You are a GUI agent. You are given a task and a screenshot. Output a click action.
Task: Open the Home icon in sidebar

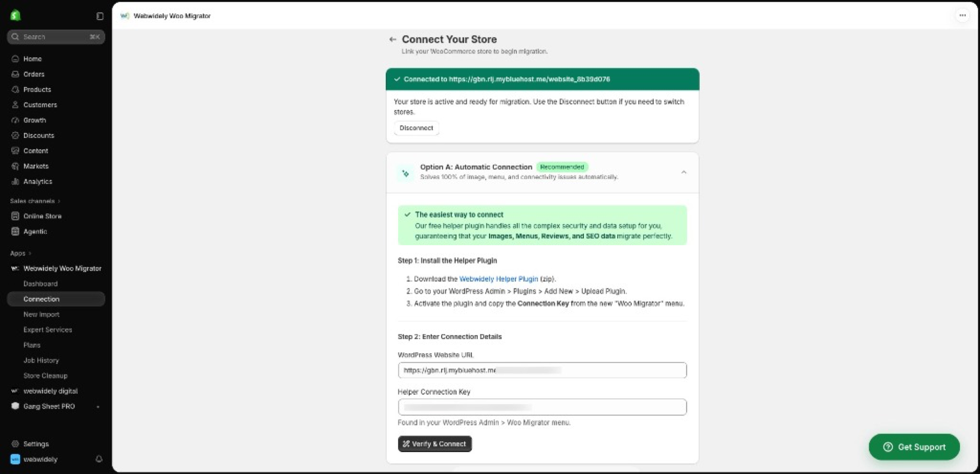point(15,59)
